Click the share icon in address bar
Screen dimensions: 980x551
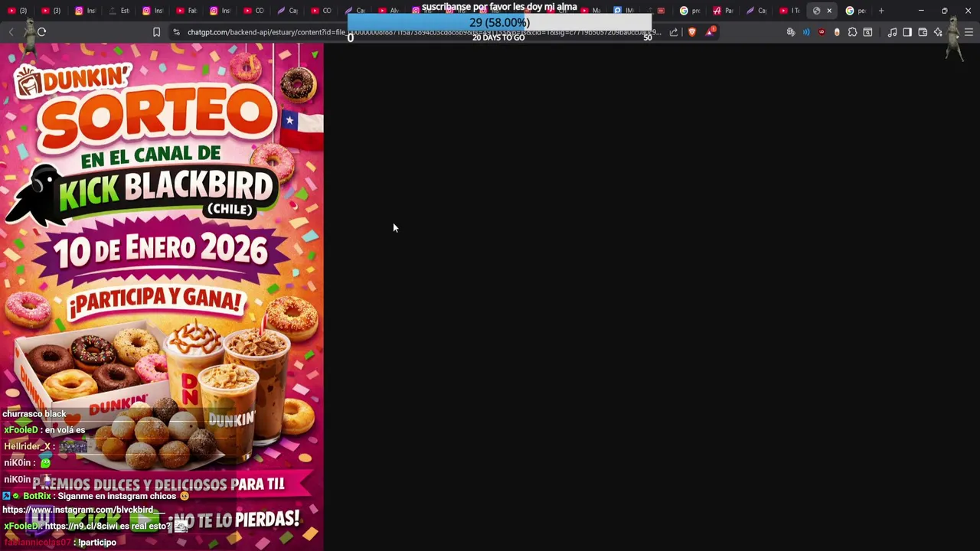coord(674,32)
